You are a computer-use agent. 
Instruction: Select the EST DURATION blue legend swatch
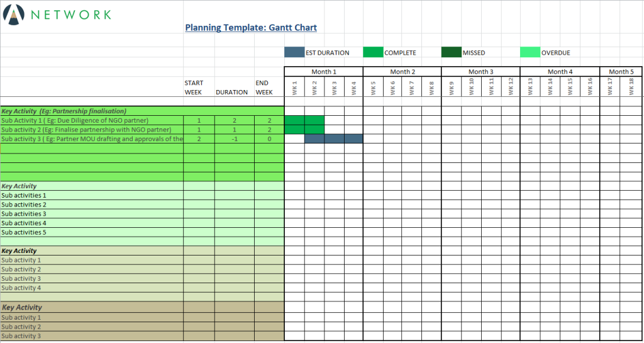click(x=294, y=53)
